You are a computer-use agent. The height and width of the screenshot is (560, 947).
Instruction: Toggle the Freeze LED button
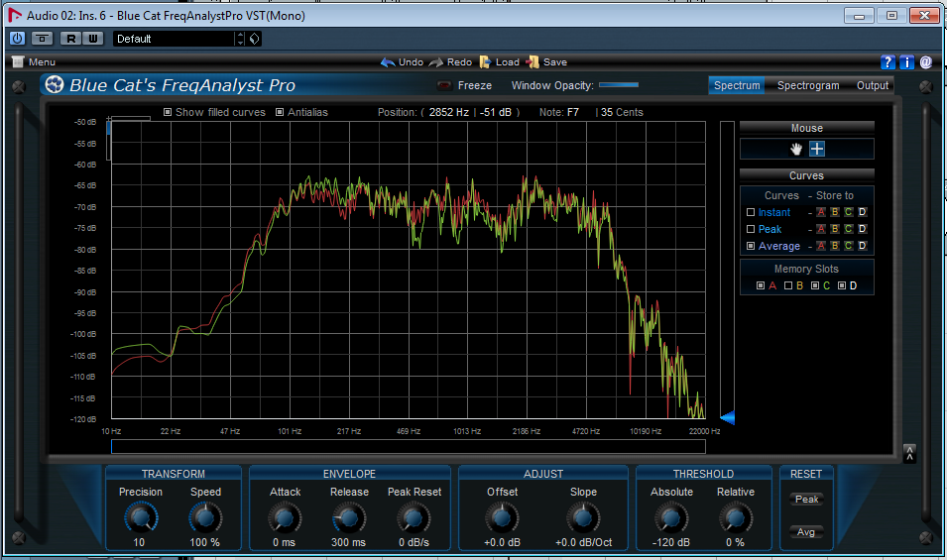point(444,85)
